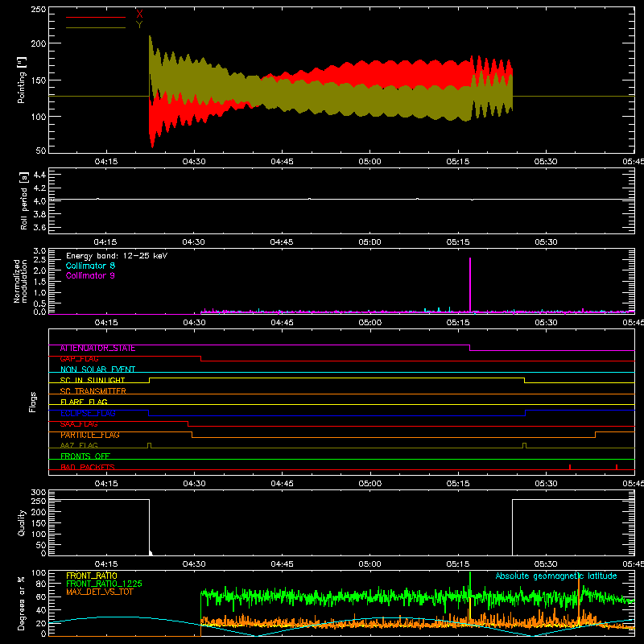This screenshot has height=644, width=644.
Task: Click the '05:30' label under modulation plot
Action: coord(546,323)
